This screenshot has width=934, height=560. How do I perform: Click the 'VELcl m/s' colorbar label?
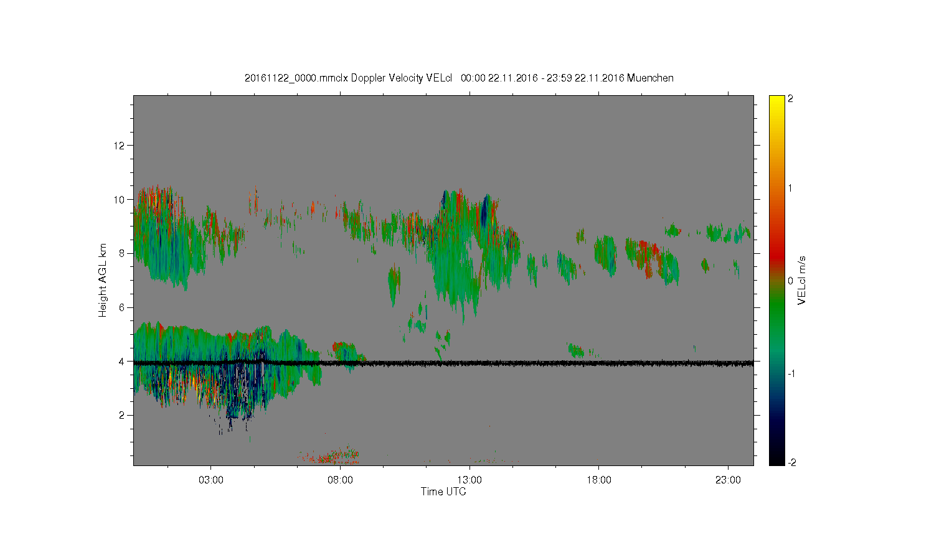[802, 280]
